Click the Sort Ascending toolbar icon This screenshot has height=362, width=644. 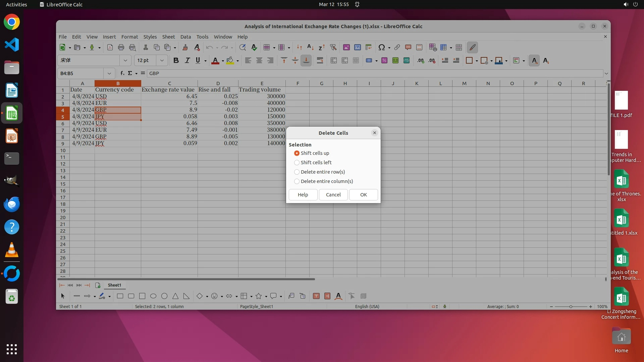[x=310, y=48]
